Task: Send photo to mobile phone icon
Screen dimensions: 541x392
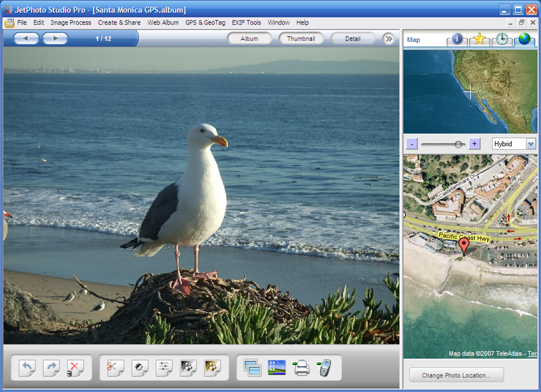Action: pos(324,368)
